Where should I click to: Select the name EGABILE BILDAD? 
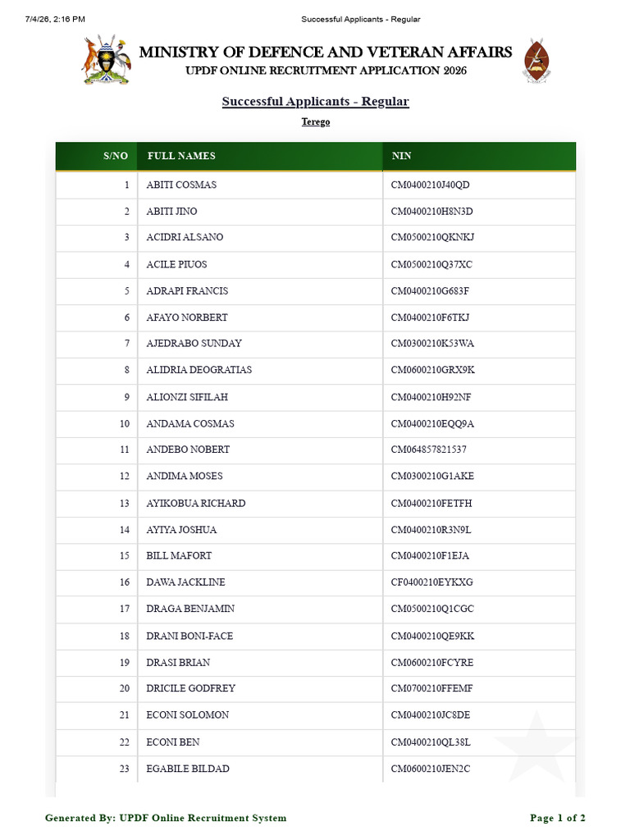click(188, 769)
